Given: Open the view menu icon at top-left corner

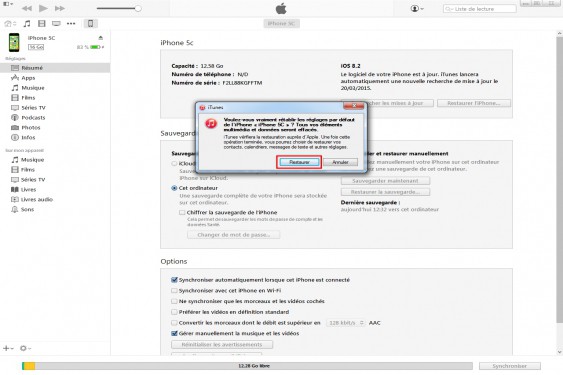Looking at the screenshot, I should click(x=8, y=4).
